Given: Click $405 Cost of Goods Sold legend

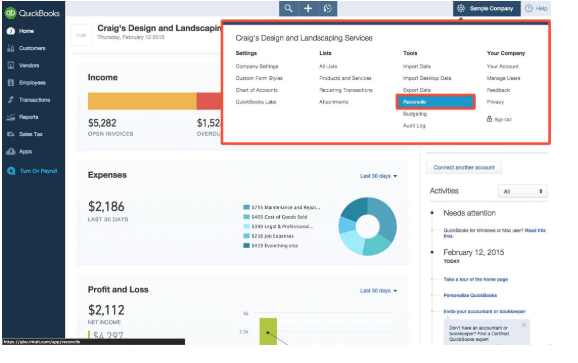Looking at the screenshot, I should point(275,217).
